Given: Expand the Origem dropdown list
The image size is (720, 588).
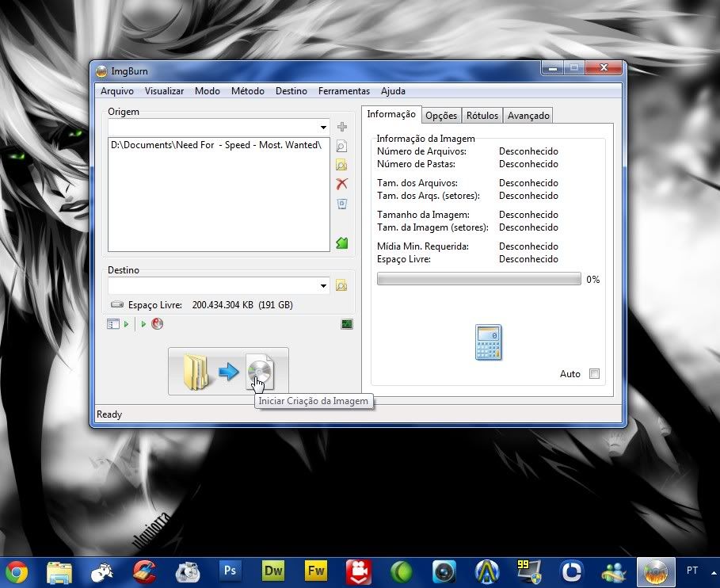Looking at the screenshot, I should click(x=323, y=128).
